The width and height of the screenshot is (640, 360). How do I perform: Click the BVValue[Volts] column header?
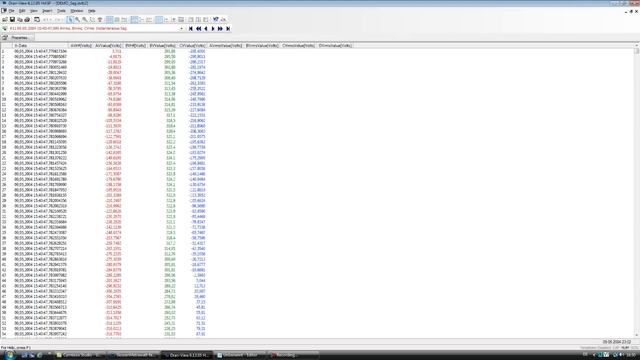coord(162,46)
